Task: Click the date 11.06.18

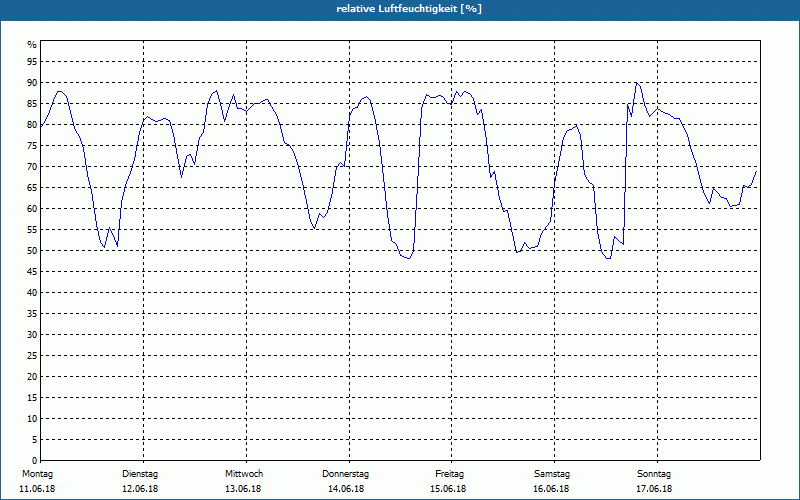Action: [x=37, y=489]
